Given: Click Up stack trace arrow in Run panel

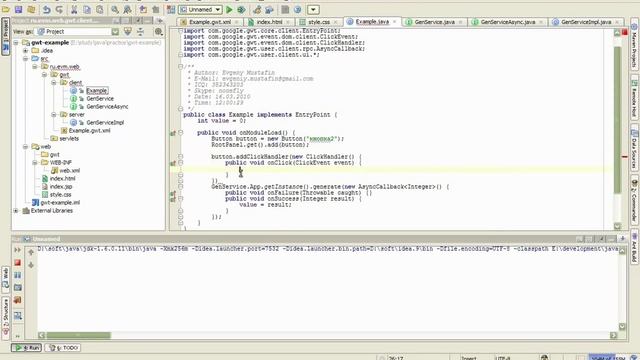Looking at the screenshot, I should pos(31,253).
